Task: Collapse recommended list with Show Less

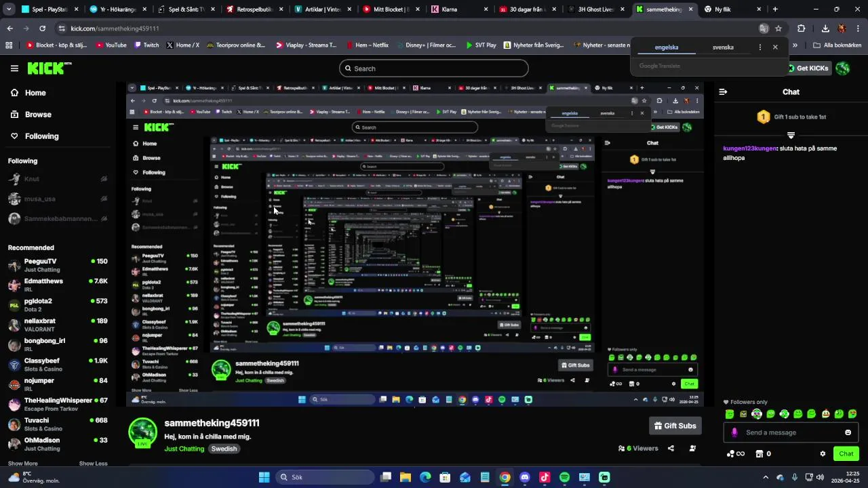Action: coord(93,464)
